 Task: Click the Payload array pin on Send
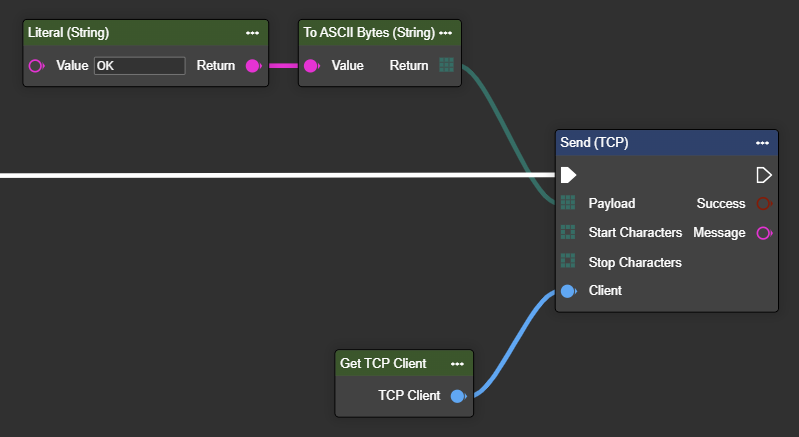(568, 203)
